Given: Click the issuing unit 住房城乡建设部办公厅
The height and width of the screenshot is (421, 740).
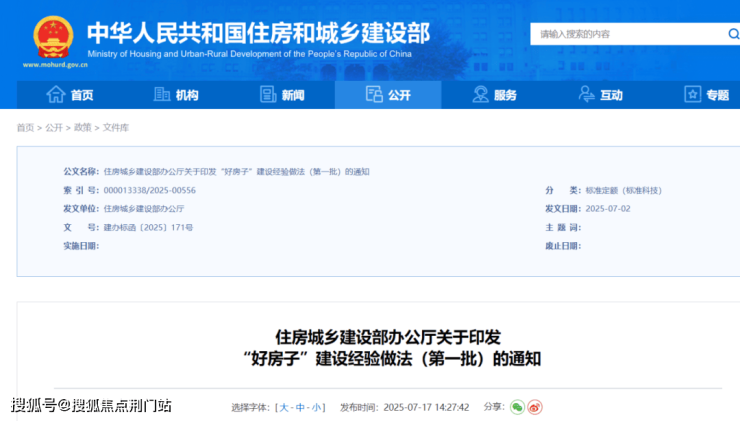Looking at the screenshot, I should 143,209.
